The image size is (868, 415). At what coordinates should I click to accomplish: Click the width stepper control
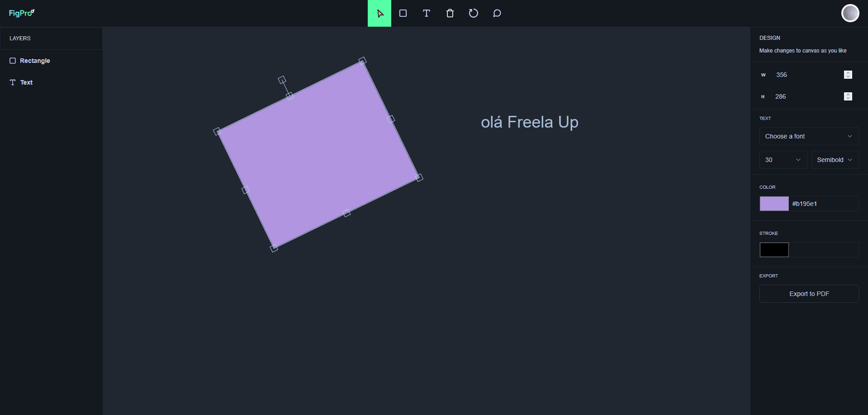[848, 75]
